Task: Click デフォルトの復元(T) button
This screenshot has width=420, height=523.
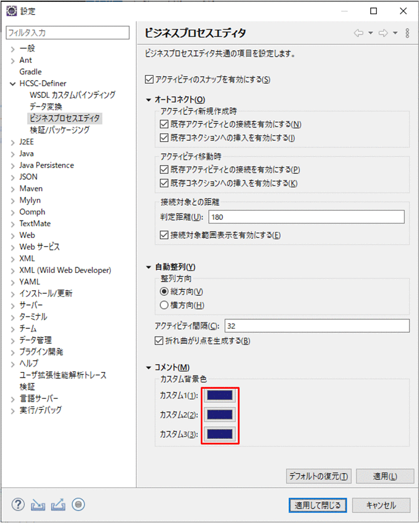Action: click(x=318, y=476)
